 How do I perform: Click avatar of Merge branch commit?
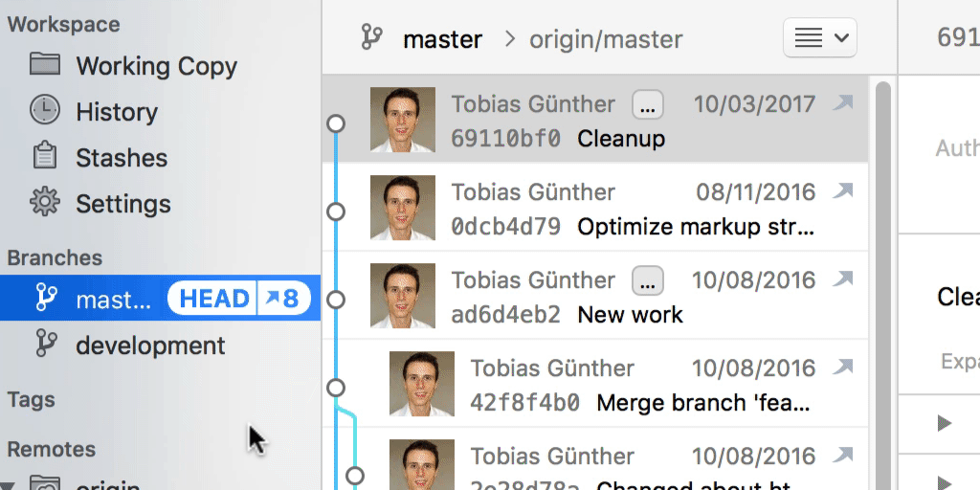[421, 384]
